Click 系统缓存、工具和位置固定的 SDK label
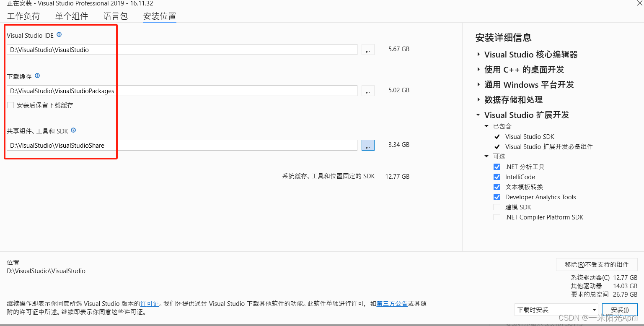The height and width of the screenshot is (326, 644). (328, 176)
